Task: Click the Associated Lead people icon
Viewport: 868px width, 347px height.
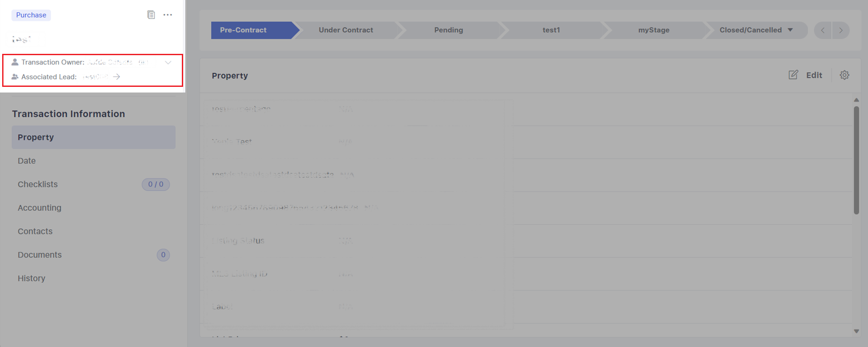Action: coord(15,77)
